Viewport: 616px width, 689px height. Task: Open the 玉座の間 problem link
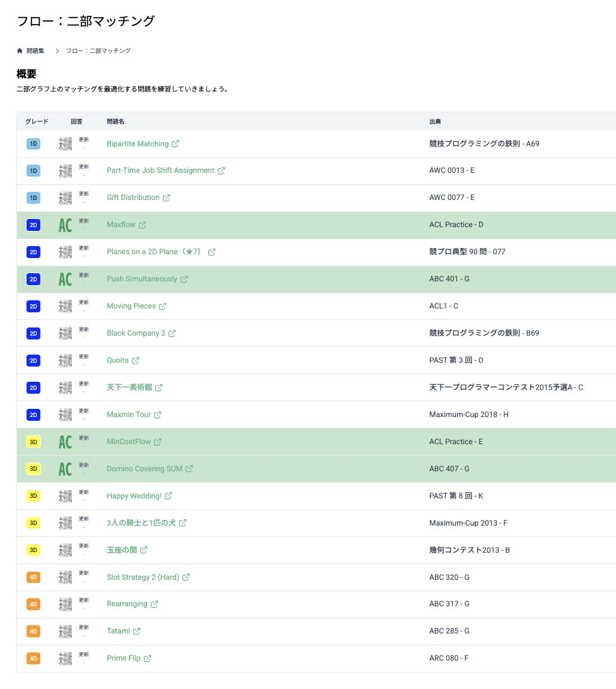[122, 550]
